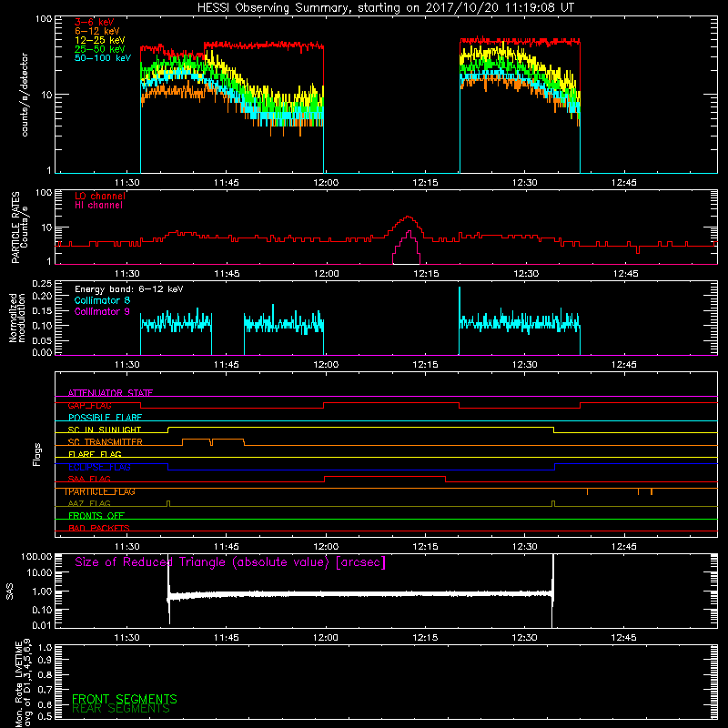Click the 11:45 tick under the SAS plot
The image size is (728, 728).
click(x=227, y=638)
